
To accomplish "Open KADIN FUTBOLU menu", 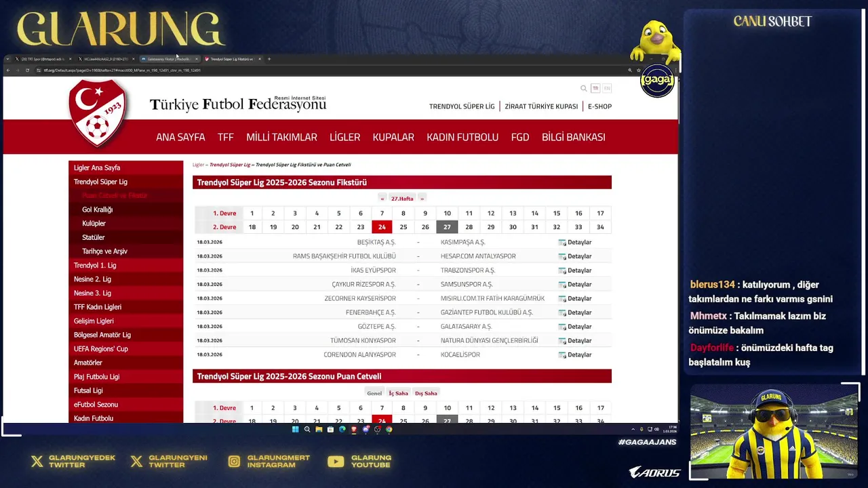I will click(x=462, y=137).
